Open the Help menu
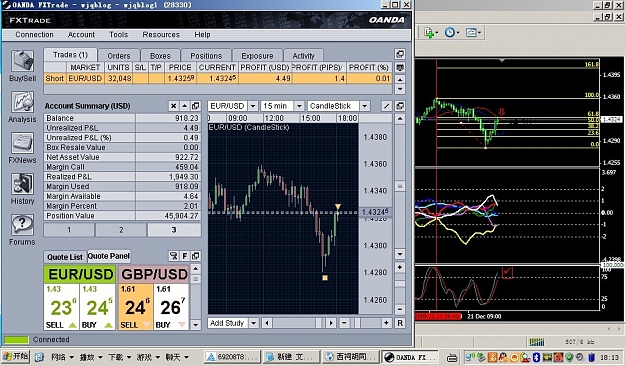 click(x=202, y=35)
